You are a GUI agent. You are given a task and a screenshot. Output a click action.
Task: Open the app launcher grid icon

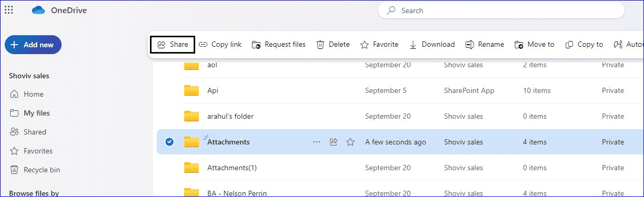pos(8,10)
